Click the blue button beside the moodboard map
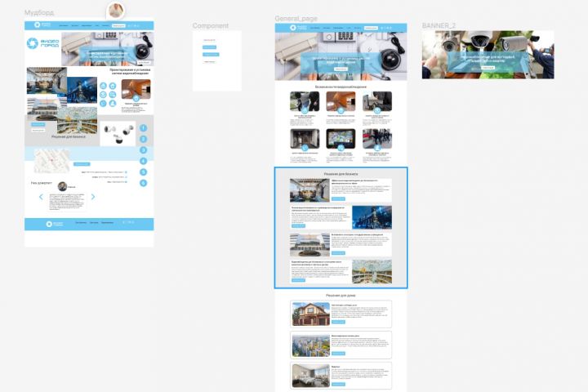Image resolution: width=588 pixels, height=392 pixels. [x=82, y=164]
